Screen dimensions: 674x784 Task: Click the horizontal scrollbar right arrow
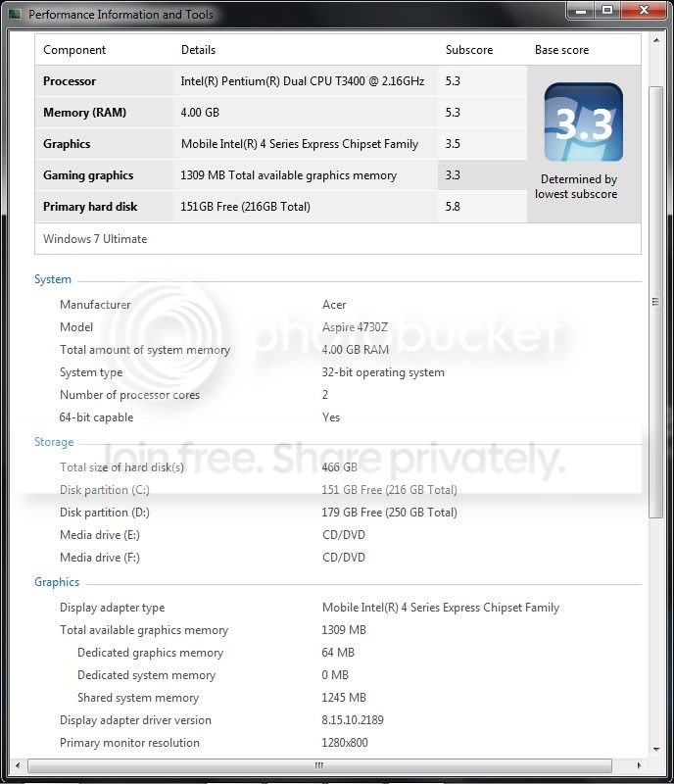(x=639, y=765)
